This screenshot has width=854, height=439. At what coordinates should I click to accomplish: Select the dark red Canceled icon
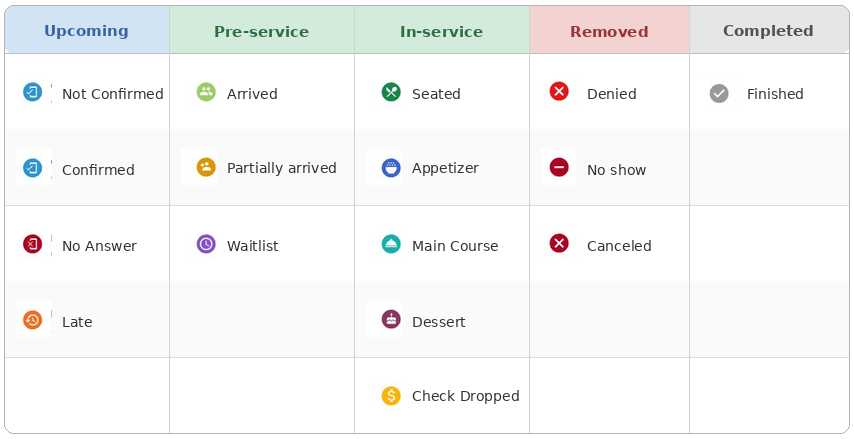(559, 243)
